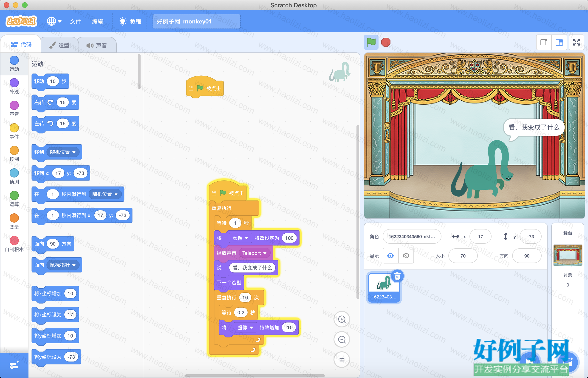Click the sprite name field

pyautogui.click(x=412, y=237)
